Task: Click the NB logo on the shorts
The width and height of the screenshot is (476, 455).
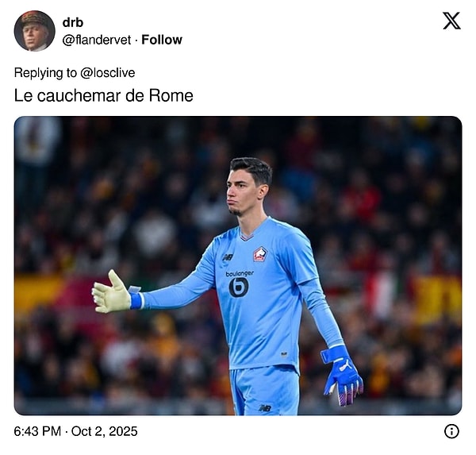Action: 265,408
